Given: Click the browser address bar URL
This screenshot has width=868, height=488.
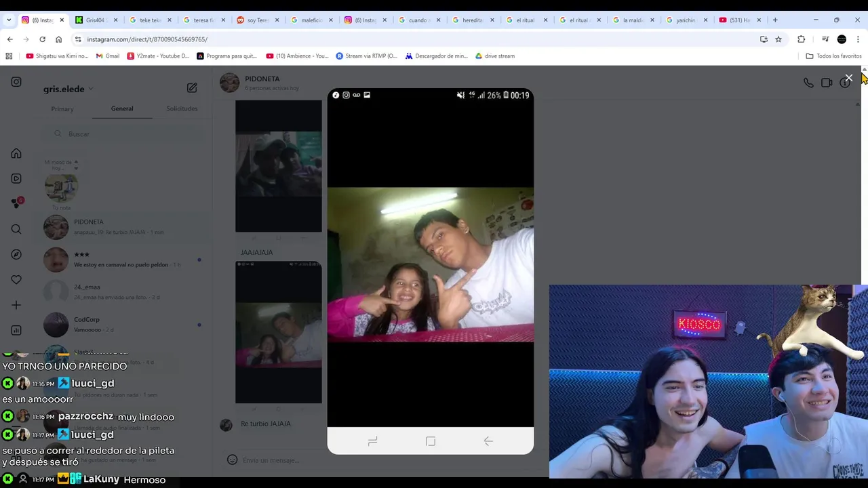Looking at the screenshot, I should [147, 39].
